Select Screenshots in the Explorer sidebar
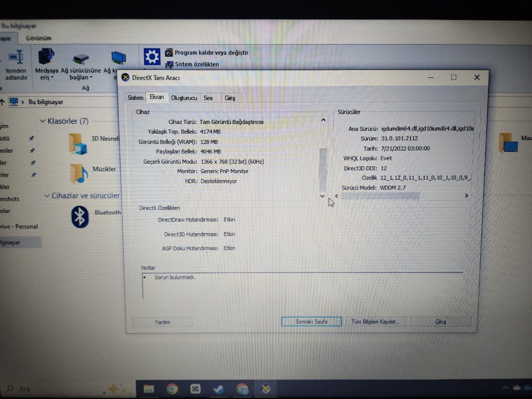 coord(10,199)
